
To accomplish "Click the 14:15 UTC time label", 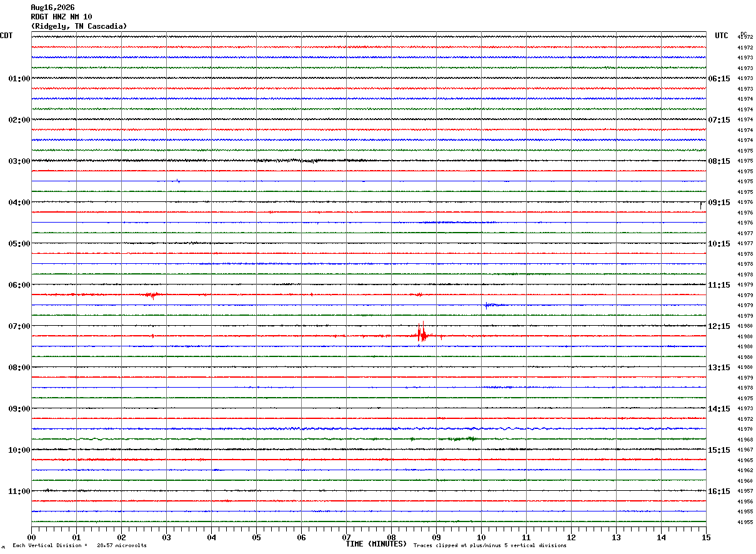I will 719,409.
